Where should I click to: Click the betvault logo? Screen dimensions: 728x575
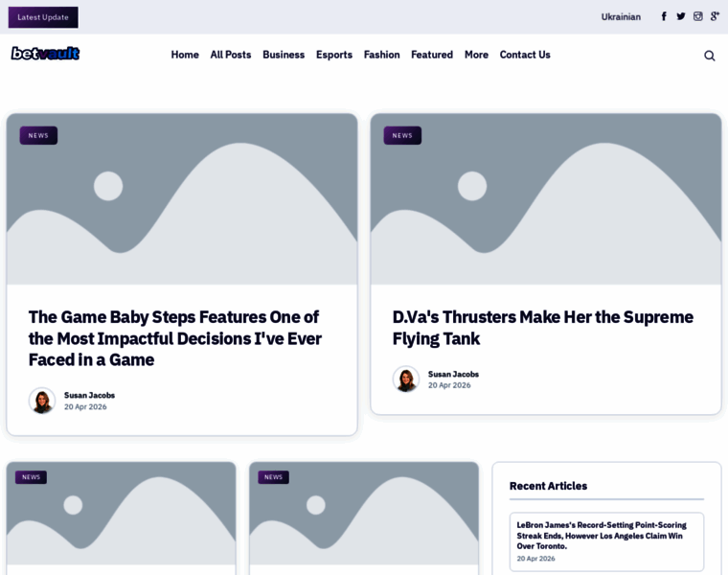[x=46, y=54]
